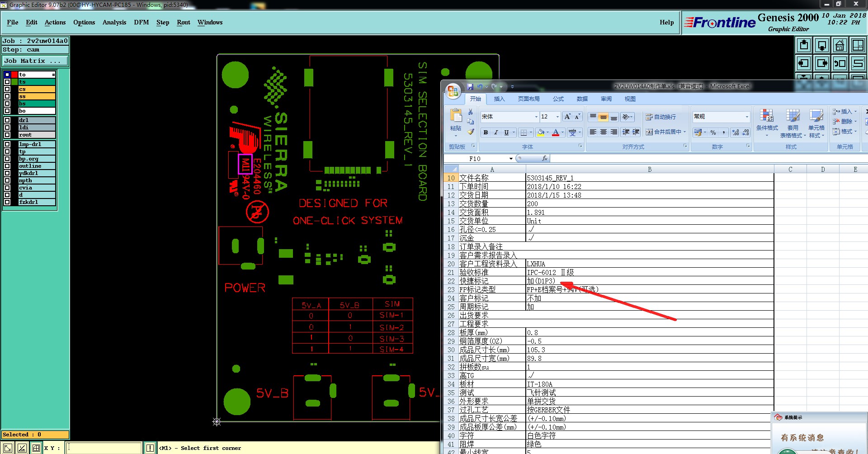Image resolution: width=868 pixels, height=454 pixels.
Task: Switch to the 插入 ribbon tab in Excel
Action: 499,99
